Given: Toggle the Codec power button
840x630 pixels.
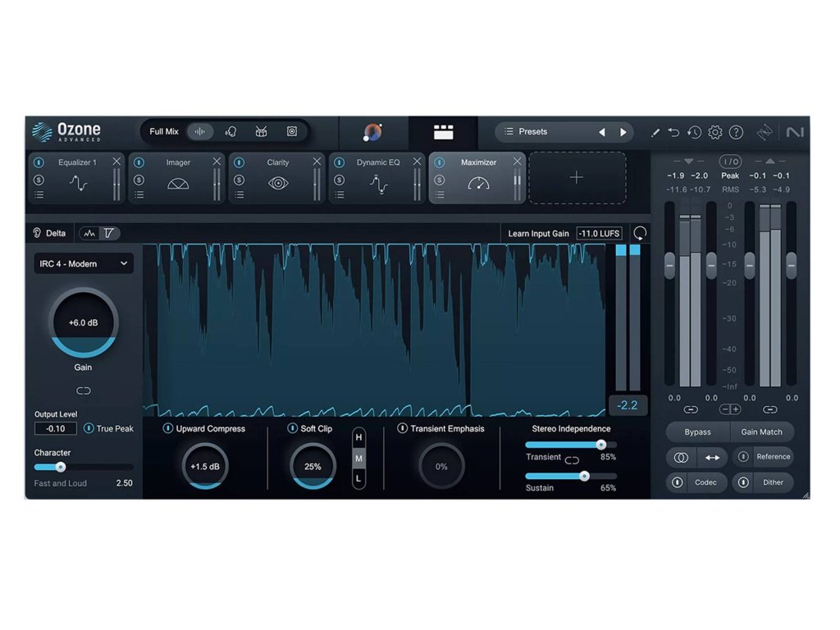Looking at the screenshot, I should click(677, 482).
